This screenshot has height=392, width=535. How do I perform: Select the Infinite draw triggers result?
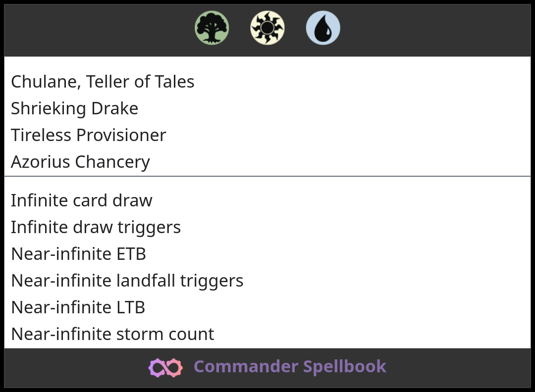(x=96, y=227)
